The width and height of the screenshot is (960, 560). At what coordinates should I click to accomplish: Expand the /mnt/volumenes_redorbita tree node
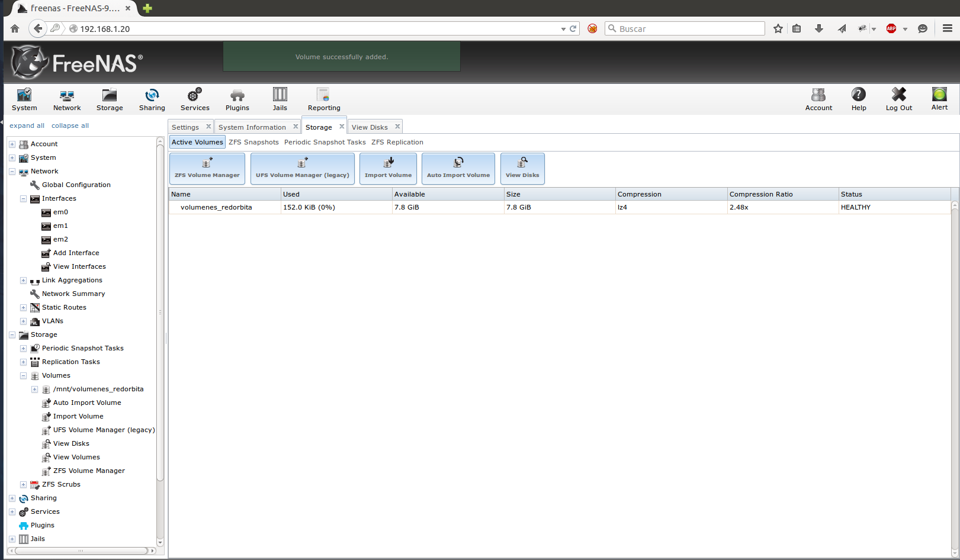pos(34,390)
